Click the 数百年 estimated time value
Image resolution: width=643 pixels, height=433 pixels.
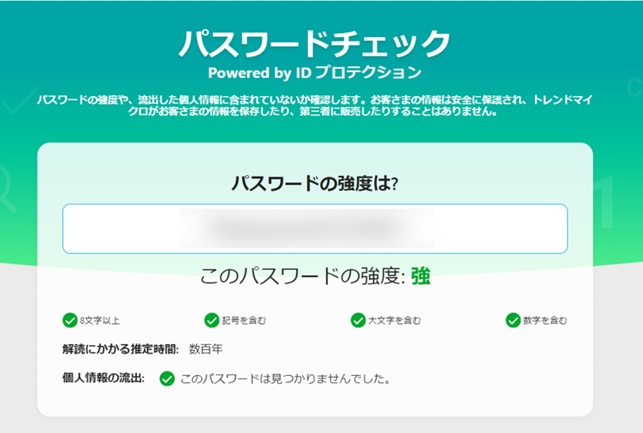pos(206,349)
